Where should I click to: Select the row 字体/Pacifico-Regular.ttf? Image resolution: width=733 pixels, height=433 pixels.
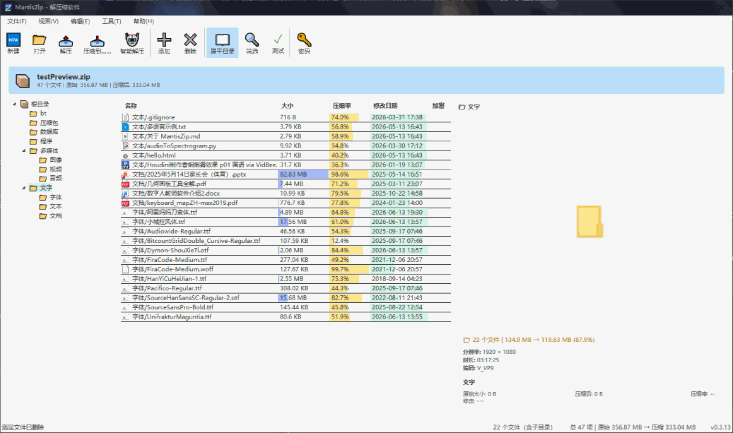coord(286,289)
